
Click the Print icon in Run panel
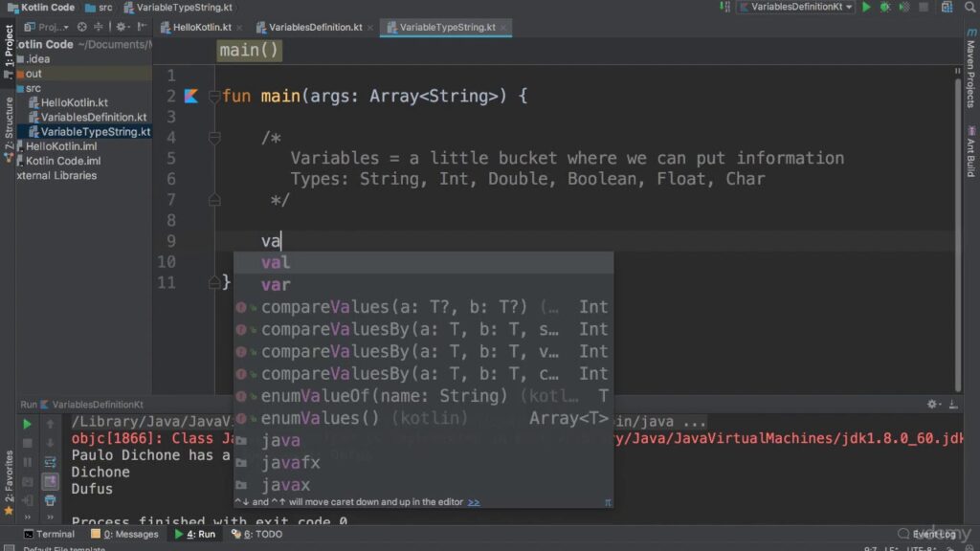pyautogui.click(x=50, y=501)
